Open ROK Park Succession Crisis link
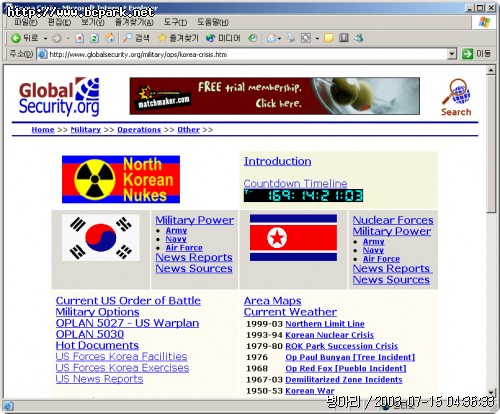This screenshot has height=414, width=500. pos(342,346)
